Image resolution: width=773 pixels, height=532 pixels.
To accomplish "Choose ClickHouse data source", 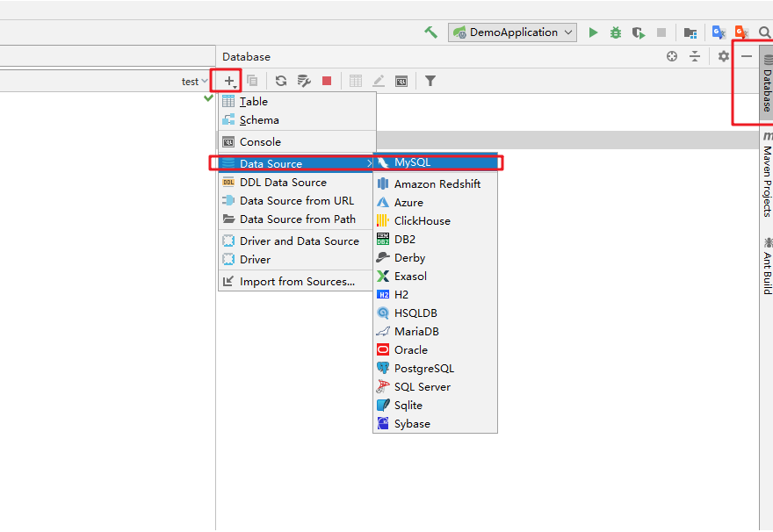I will (436, 220).
